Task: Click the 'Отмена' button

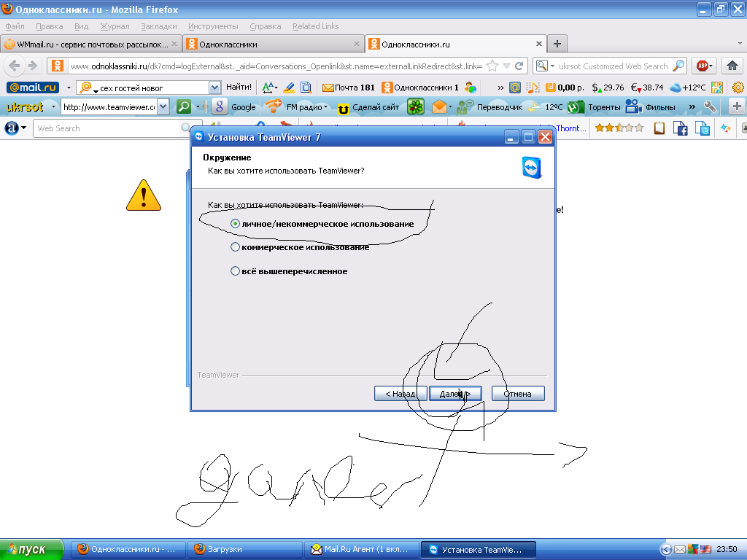Action: pos(518,394)
